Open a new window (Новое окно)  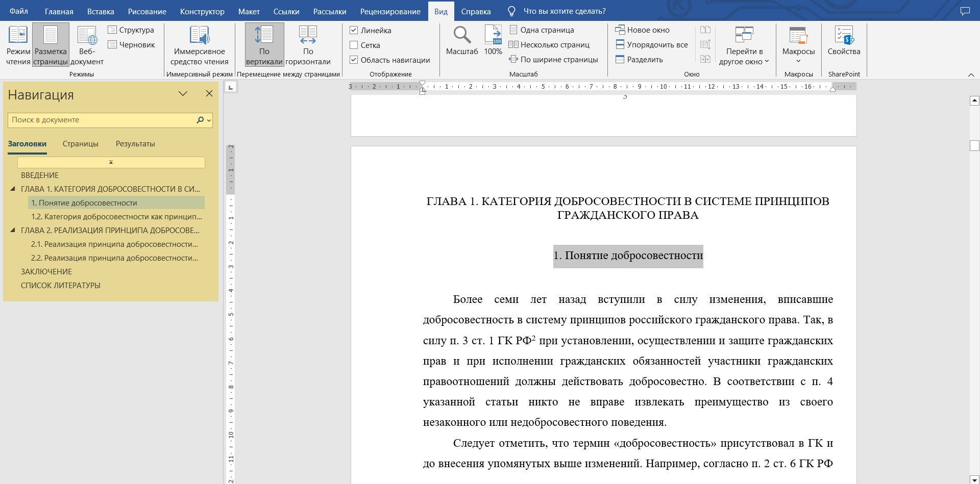point(642,30)
